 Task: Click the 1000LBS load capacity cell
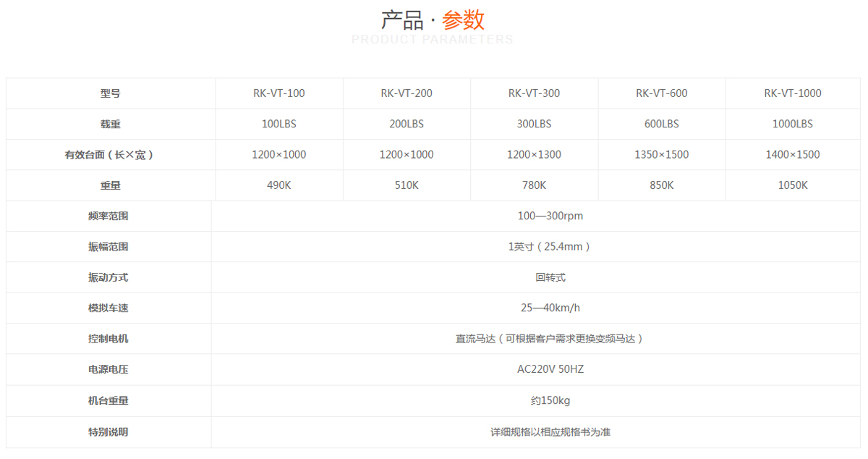coord(793,124)
